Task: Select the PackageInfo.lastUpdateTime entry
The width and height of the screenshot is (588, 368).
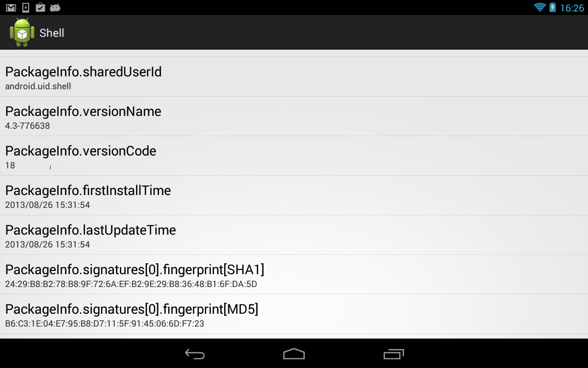Action: coord(294,235)
